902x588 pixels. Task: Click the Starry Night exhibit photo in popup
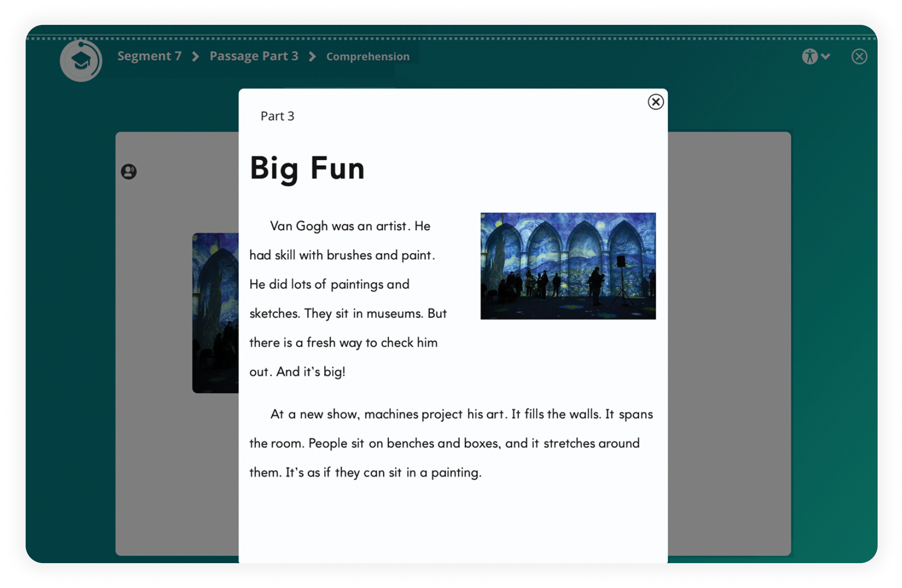point(568,266)
